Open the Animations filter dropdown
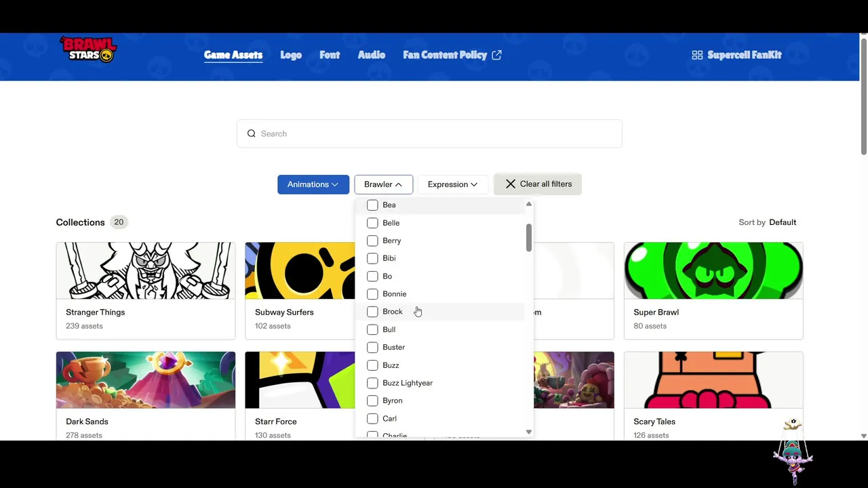 coord(313,184)
